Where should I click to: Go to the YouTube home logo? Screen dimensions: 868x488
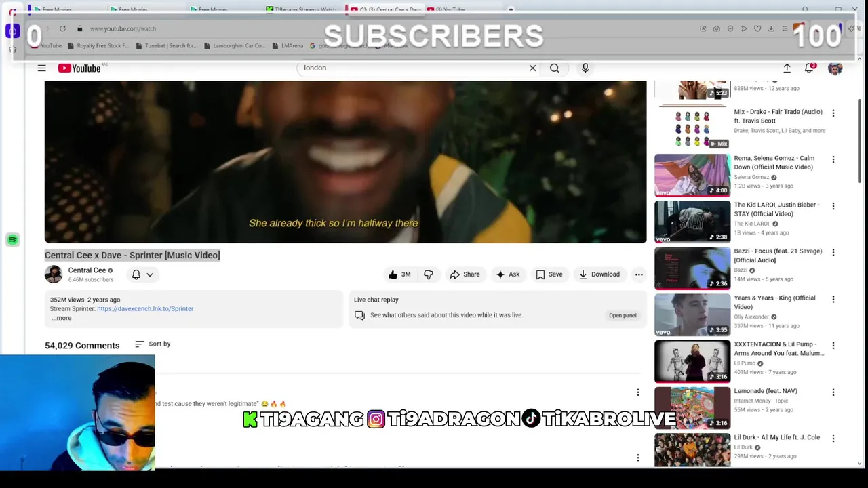point(79,68)
